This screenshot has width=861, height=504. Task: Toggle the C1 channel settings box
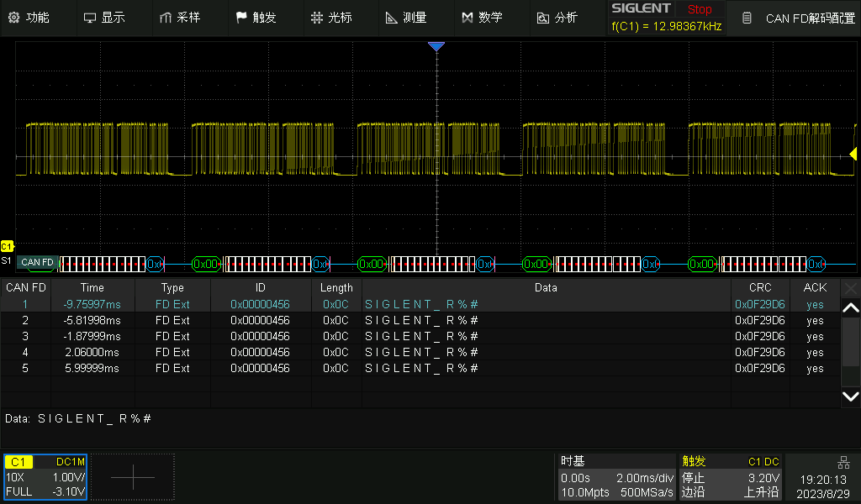(45, 476)
